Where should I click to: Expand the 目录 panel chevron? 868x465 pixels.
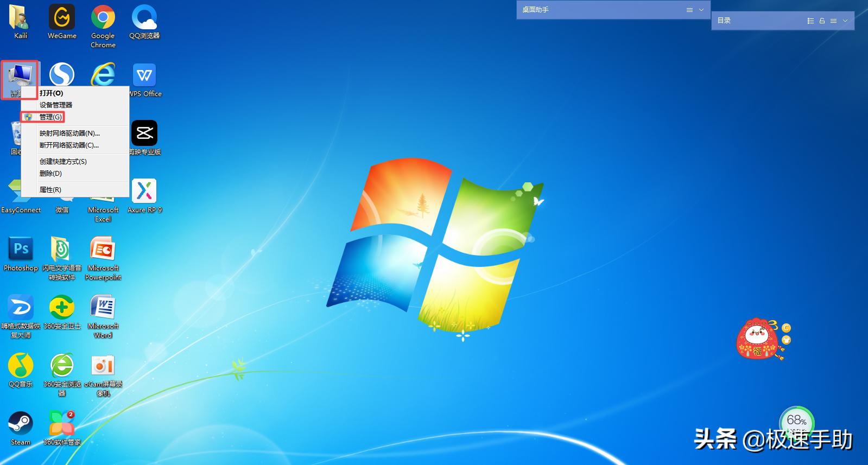click(x=845, y=21)
